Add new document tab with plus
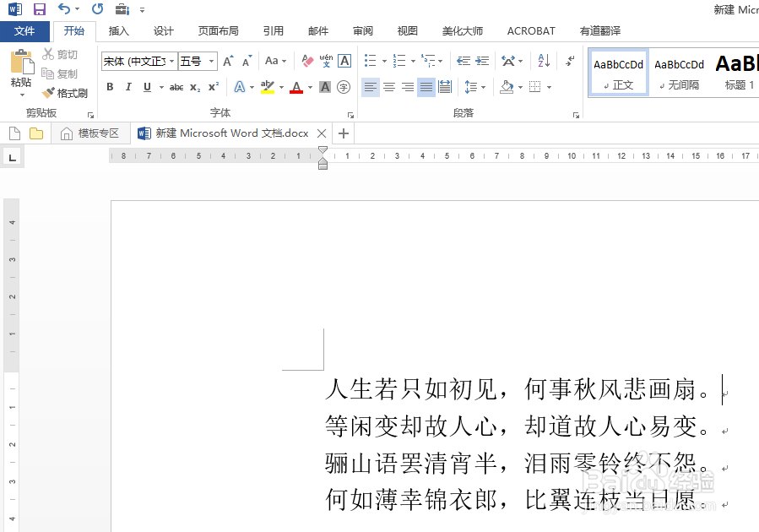 [x=343, y=133]
